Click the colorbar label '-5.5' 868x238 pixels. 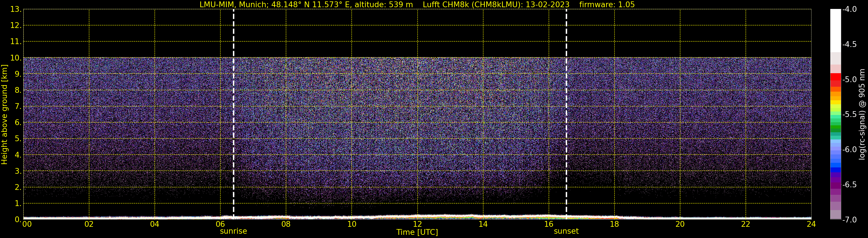point(850,115)
